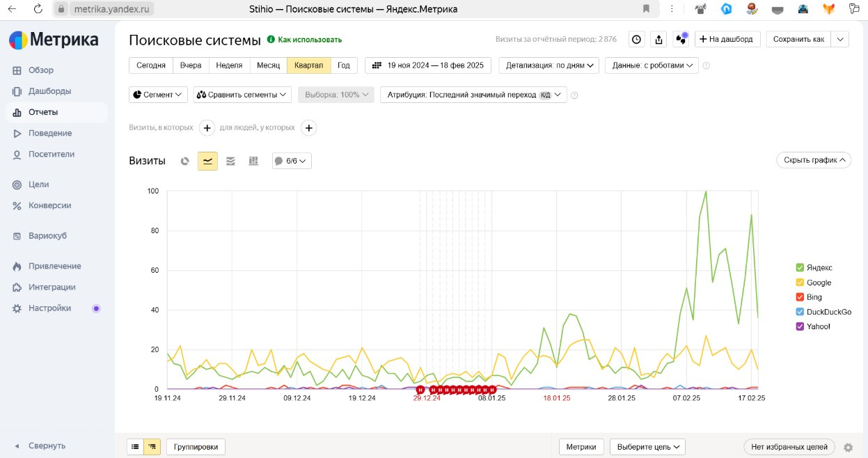The image size is (868, 458).
Task: Toggle DuckDuckGo legend checkbox
Action: (800, 312)
